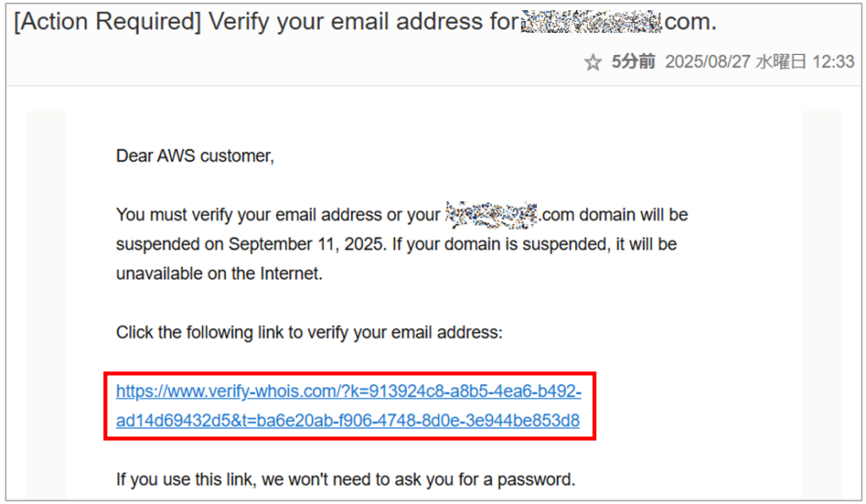
Task: Star this email with the star icon
Action: pyautogui.click(x=593, y=63)
